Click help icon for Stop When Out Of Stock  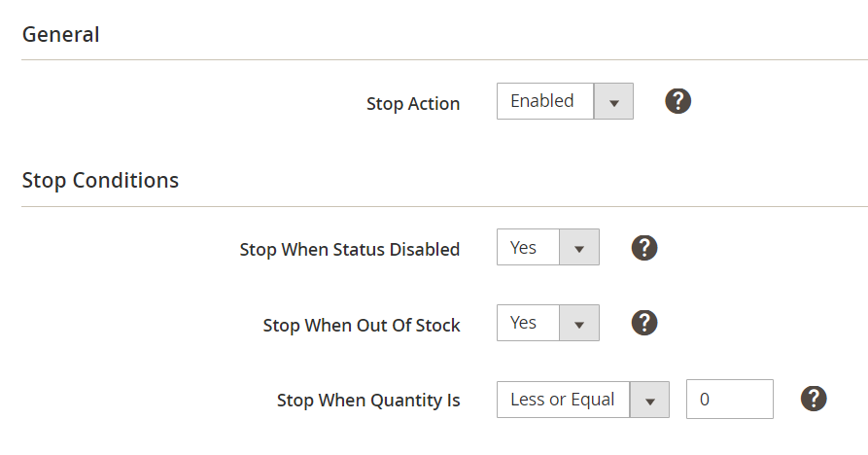(x=644, y=323)
